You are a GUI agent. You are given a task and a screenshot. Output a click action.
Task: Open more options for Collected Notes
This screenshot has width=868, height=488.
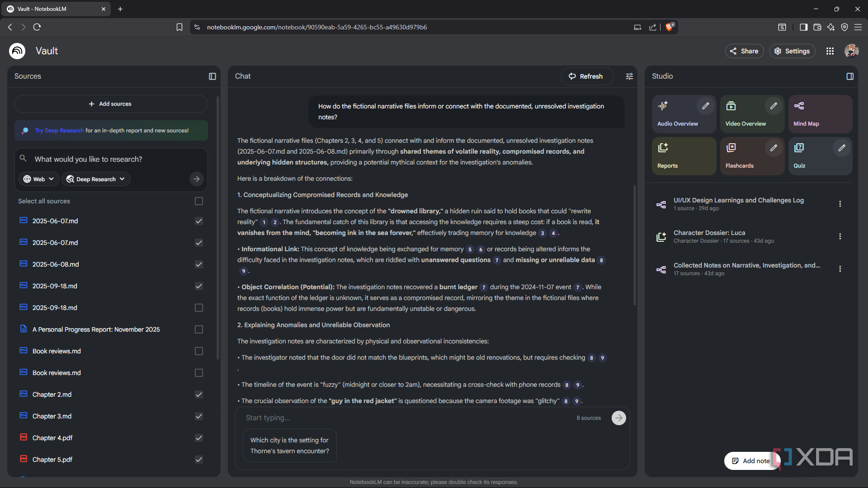point(840,269)
